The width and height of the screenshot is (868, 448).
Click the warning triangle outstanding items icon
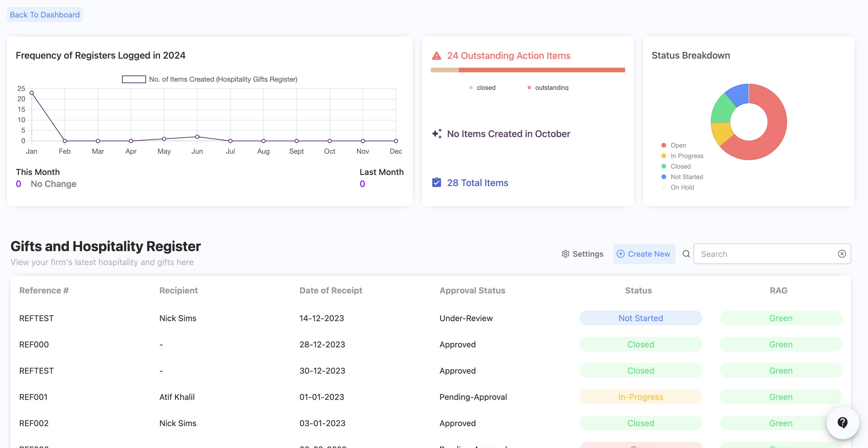click(436, 56)
